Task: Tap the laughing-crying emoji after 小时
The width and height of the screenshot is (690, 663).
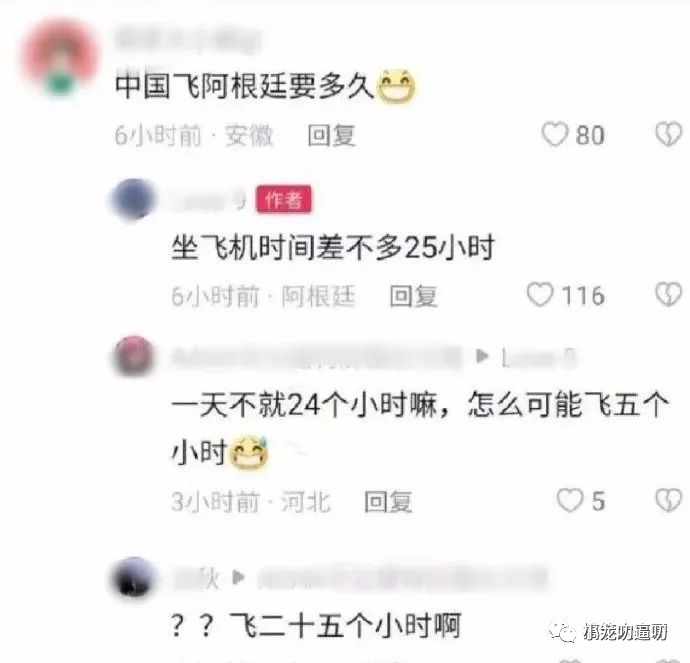Action: pyautogui.click(x=250, y=452)
